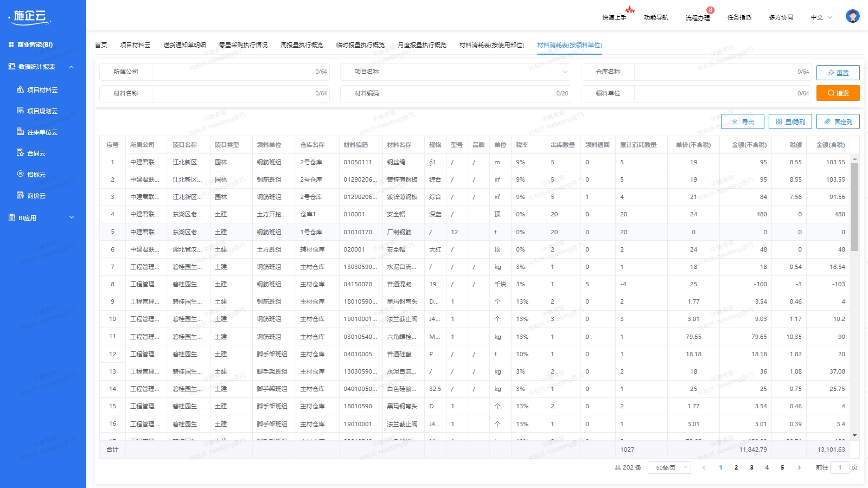Go to page 3 in pagination

751,467
